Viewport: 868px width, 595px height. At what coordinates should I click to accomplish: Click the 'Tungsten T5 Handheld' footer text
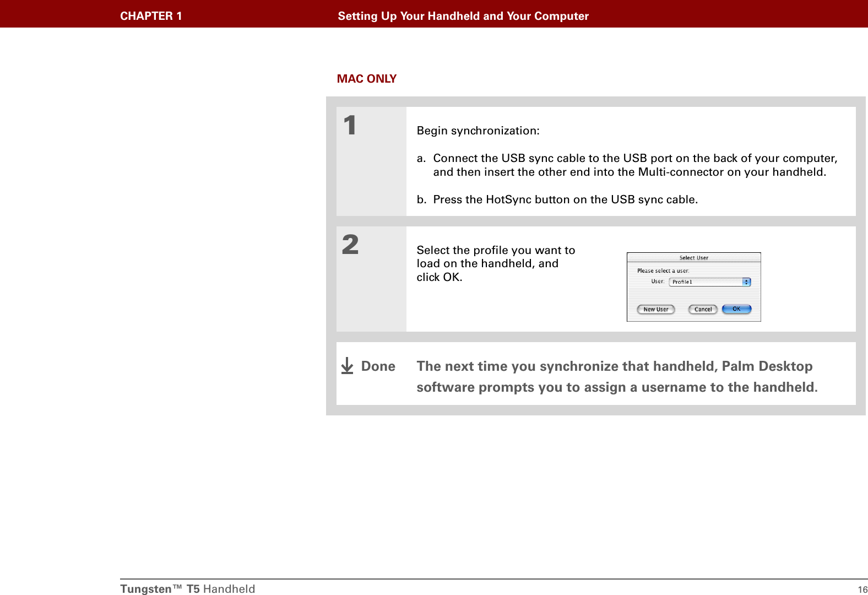pos(188,589)
